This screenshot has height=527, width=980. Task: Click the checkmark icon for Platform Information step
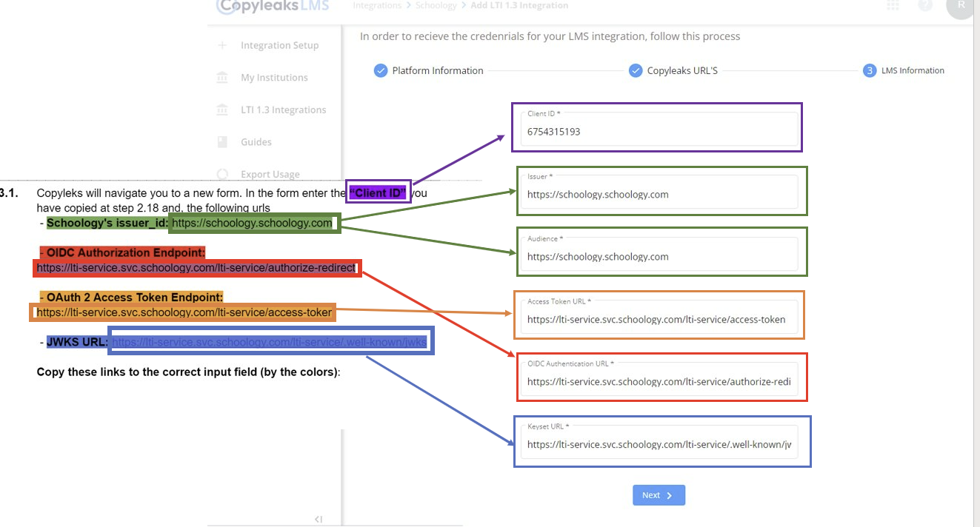[381, 70]
